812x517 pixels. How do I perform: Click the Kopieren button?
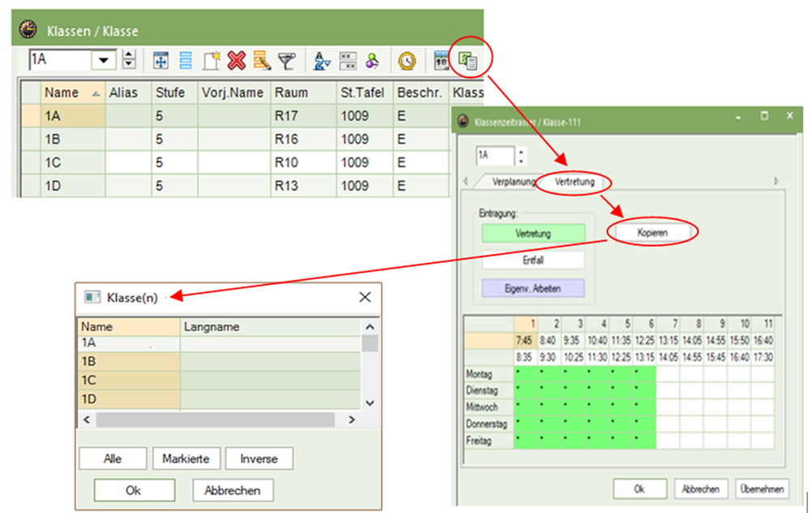pyautogui.click(x=652, y=232)
